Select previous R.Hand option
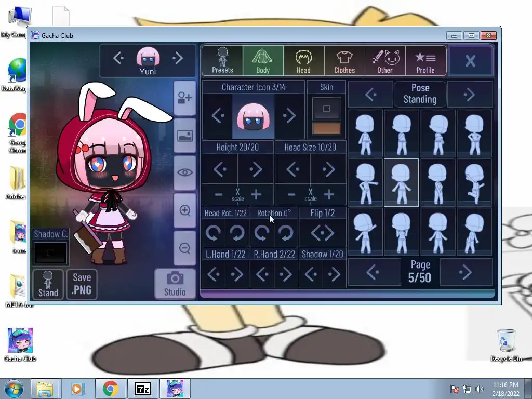Viewport: 532px width, 399px height. [x=262, y=274]
